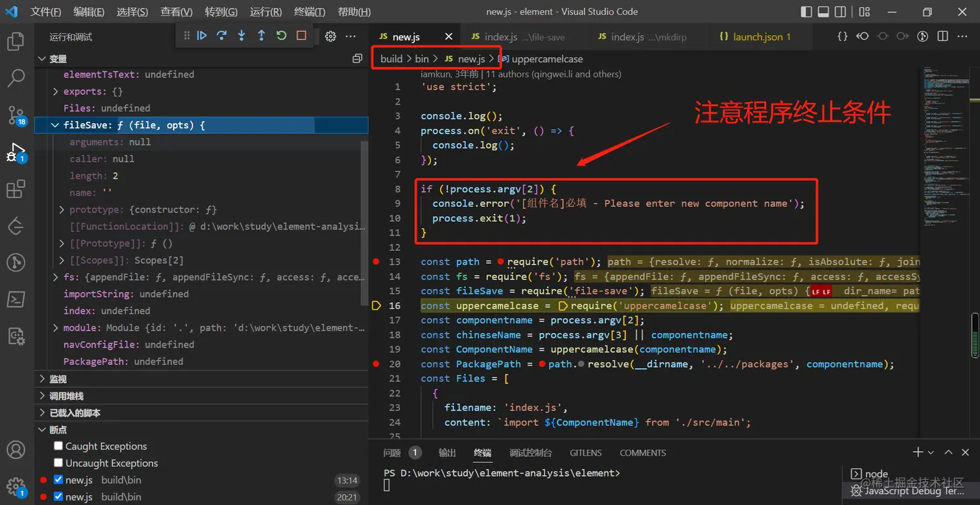Expand the 监视 section
The width and height of the screenshot is (980, 505).
pos(201,379)
